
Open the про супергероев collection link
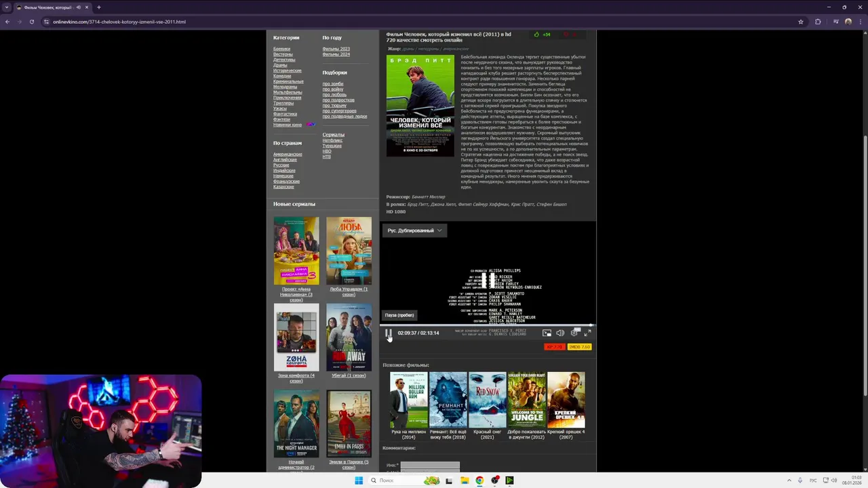[x=339, y=110]
